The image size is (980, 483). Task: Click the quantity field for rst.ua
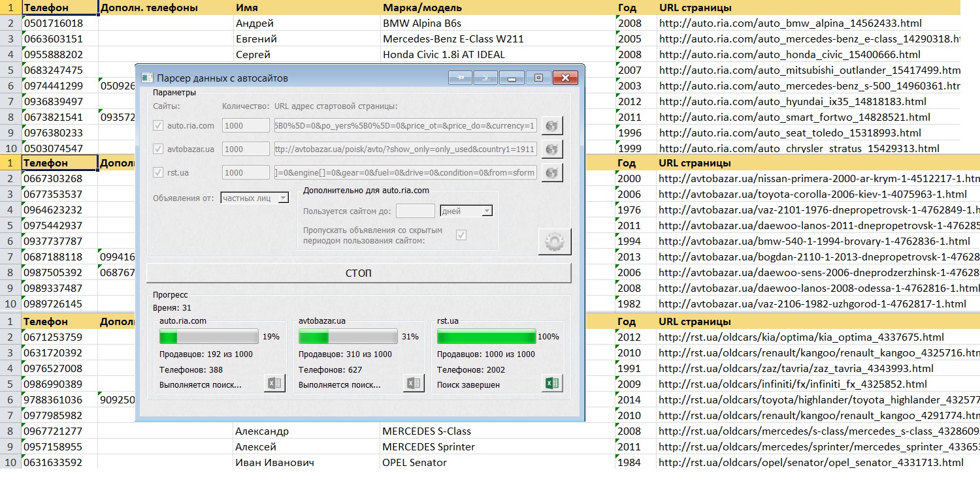tap(246, 172)
